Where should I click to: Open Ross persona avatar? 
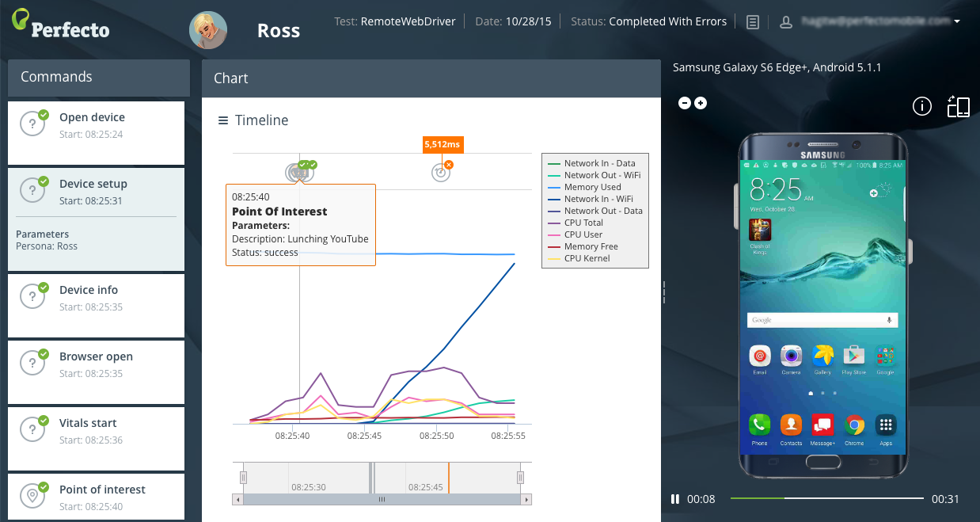pos(208,30)
